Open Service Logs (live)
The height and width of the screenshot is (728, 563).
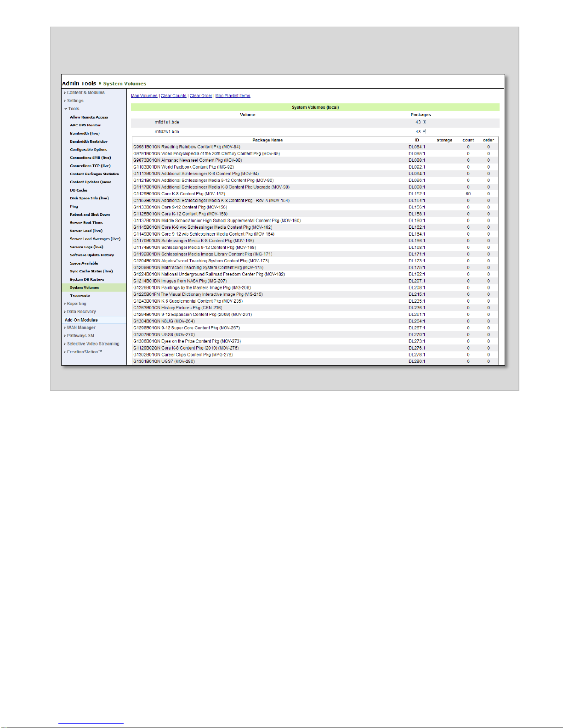pyautogui.click(x=86, y=247)
